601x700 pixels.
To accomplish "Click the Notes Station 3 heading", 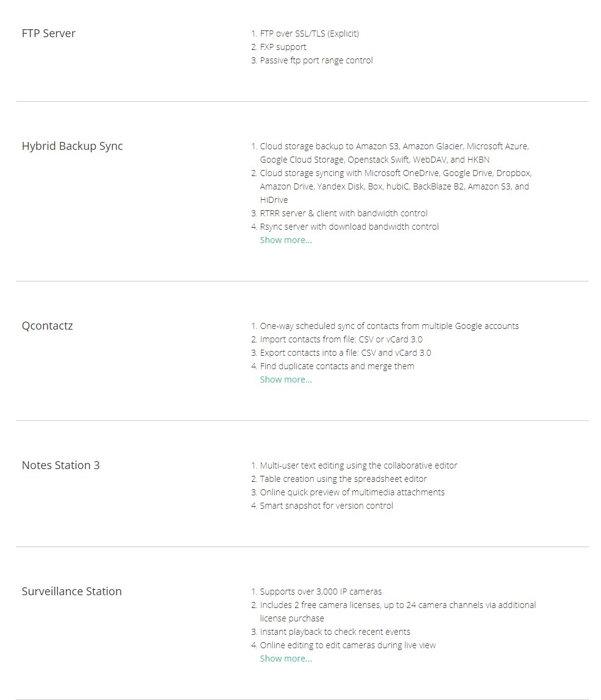I will [60, 465].
